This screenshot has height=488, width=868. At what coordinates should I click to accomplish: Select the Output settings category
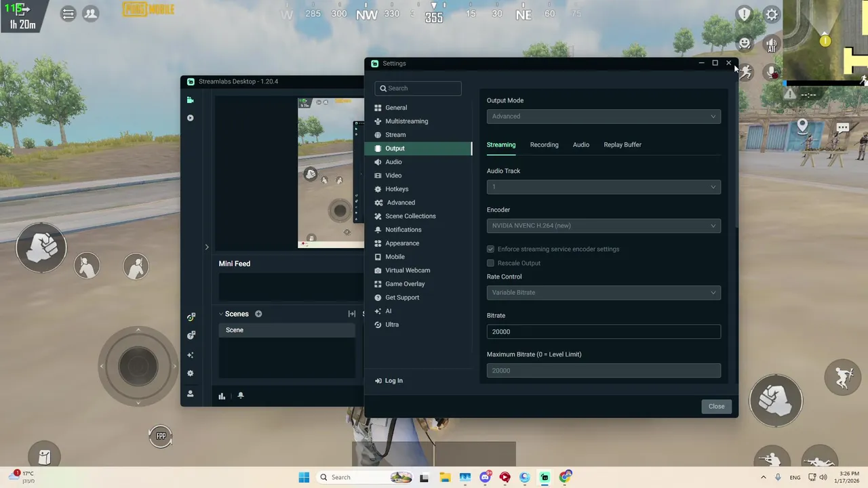pyautogui.click(x=418, y=148)
